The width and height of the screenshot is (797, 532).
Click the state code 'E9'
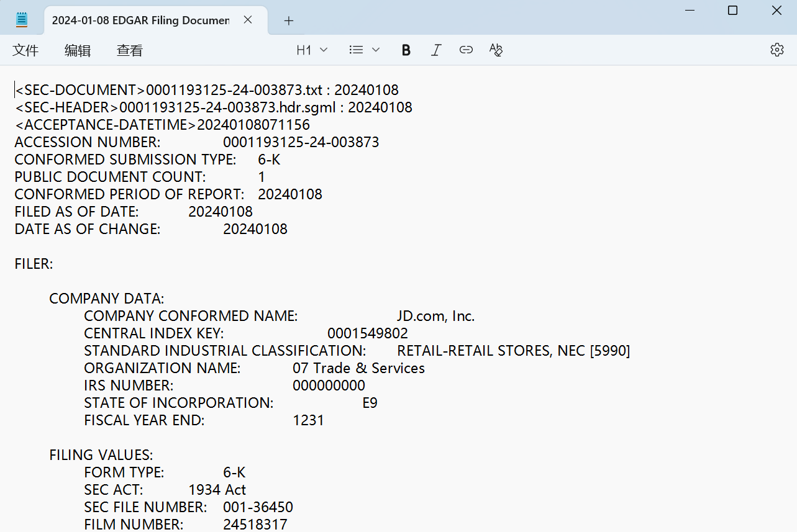(370, 403)
